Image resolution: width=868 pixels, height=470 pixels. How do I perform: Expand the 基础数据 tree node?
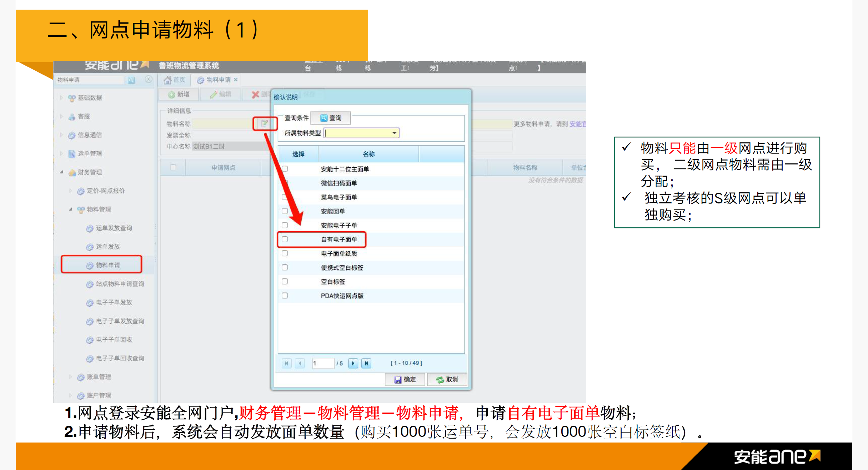(62, 98)
